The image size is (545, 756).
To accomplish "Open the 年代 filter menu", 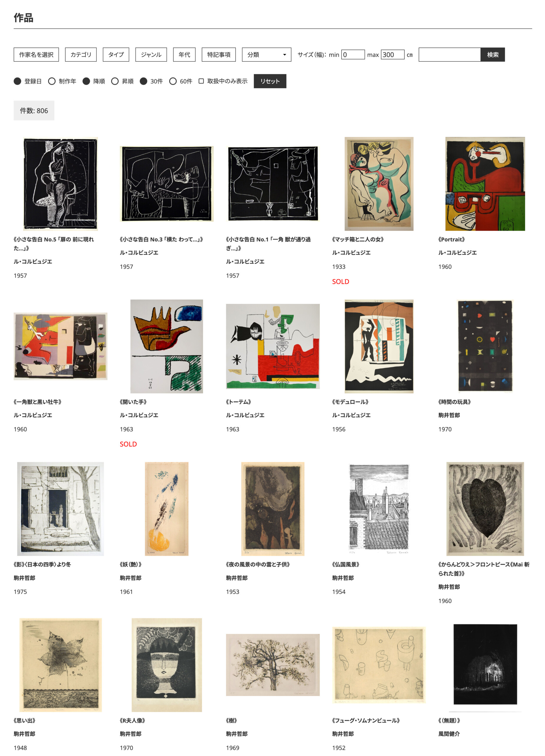I will coord(184,55).
